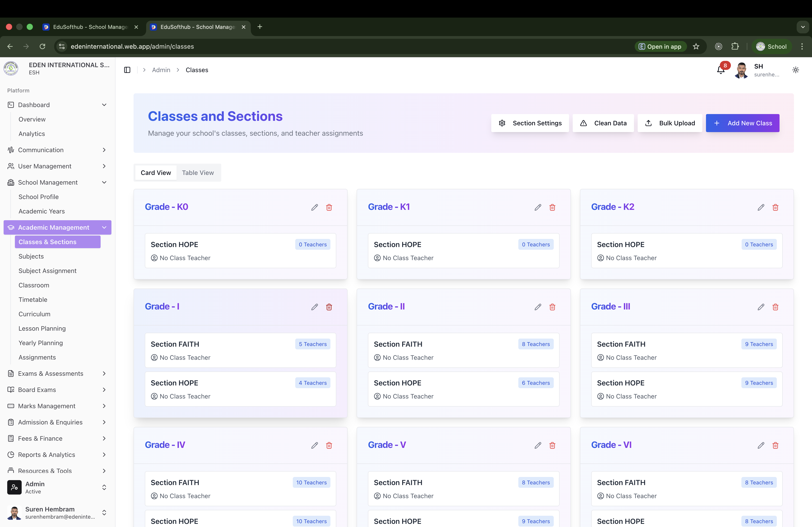Bookmark the page using the star icon

click(696, 46)
